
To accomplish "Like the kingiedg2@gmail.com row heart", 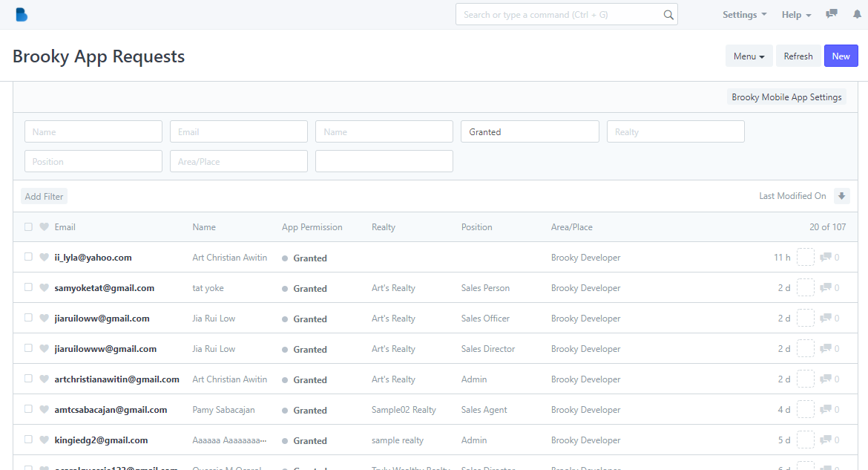I will coord(45,440).
